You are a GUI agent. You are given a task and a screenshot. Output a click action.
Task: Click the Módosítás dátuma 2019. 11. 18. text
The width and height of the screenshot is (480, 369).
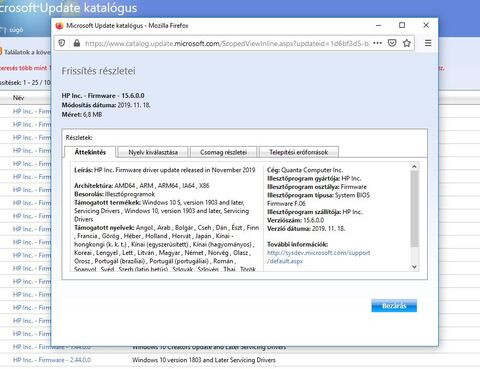(x=106, y=105)
